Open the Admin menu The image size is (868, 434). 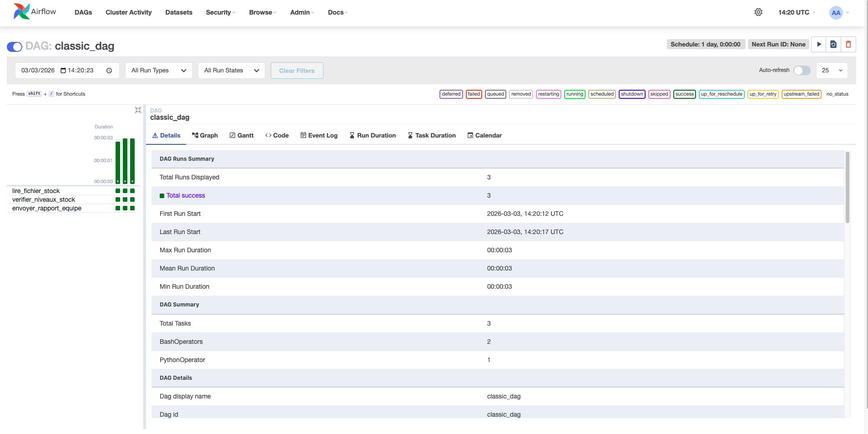302,12
